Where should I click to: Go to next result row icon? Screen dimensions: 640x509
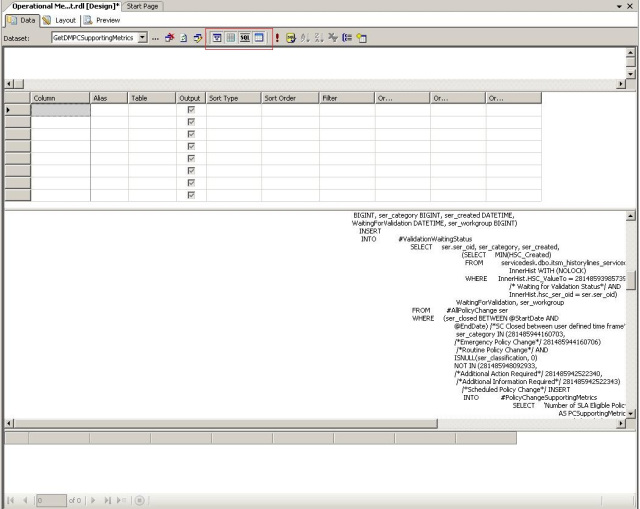(93, 500)
